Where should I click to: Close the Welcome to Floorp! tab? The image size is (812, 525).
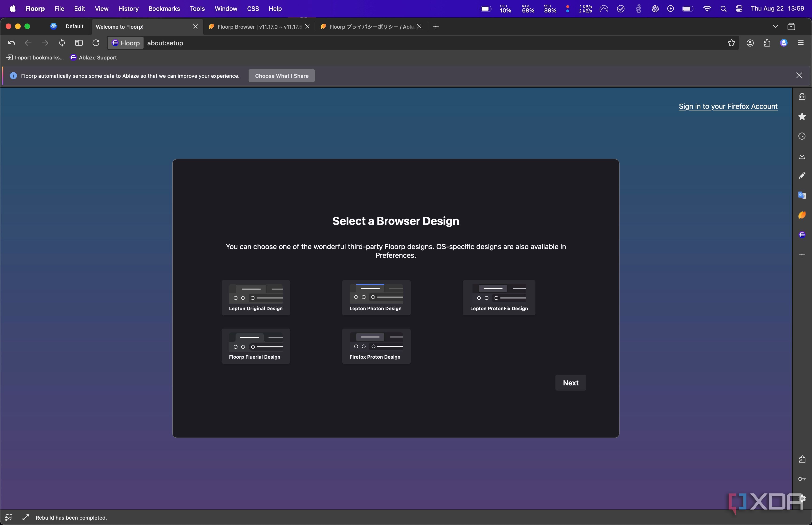click(x=195, y=27)
